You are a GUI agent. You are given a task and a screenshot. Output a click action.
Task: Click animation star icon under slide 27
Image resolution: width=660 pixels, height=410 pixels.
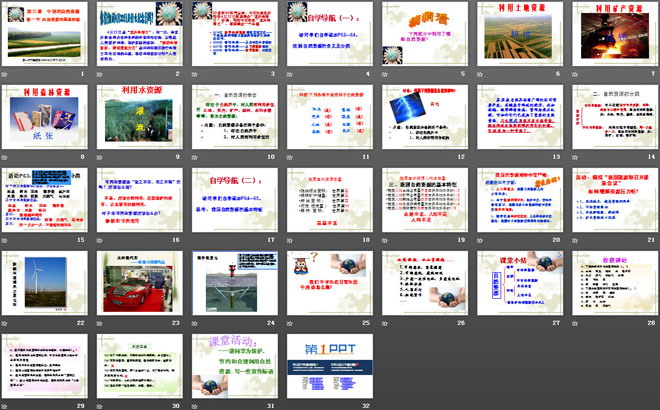point(480,323)
